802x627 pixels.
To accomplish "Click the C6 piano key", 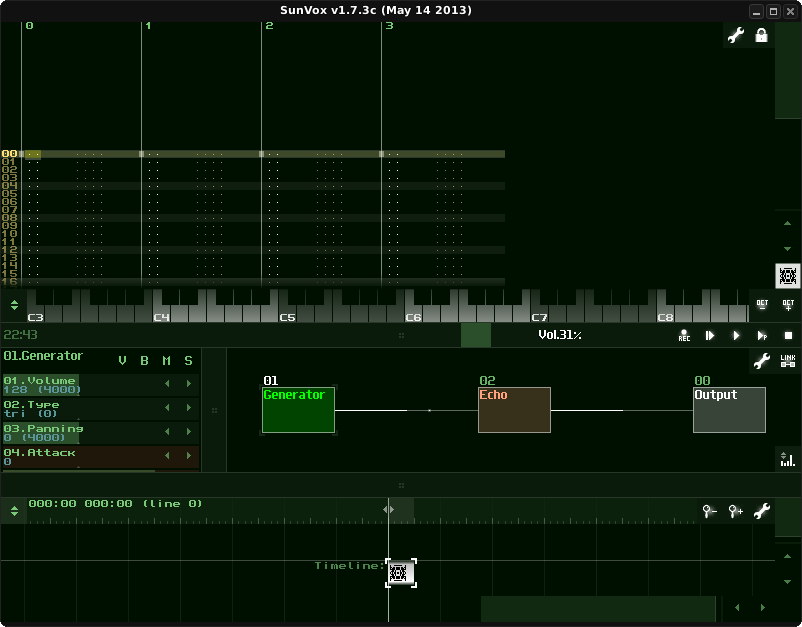I will (x=413, y=314).
